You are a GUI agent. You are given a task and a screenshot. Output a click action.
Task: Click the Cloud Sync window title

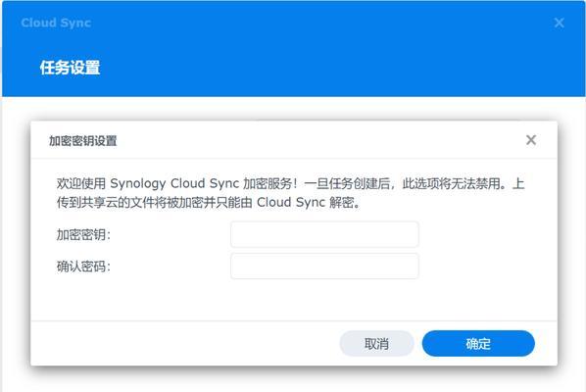click(56, 23)
